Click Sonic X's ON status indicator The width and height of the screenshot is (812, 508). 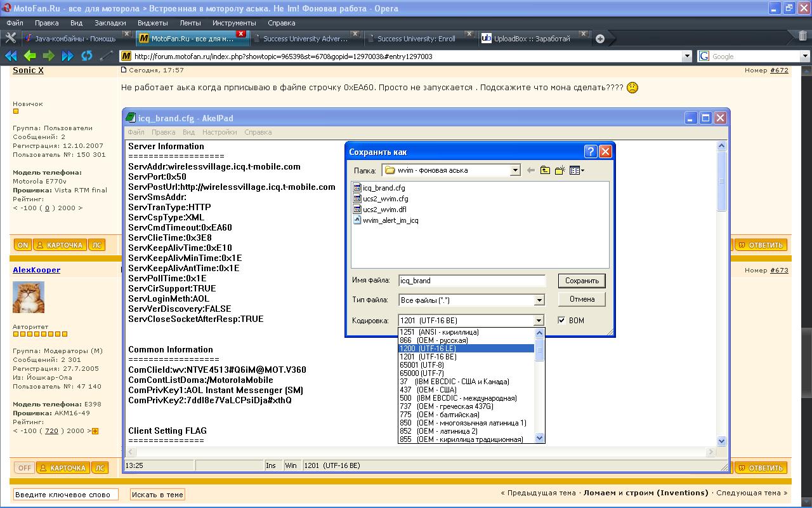[x=22, y=245]
